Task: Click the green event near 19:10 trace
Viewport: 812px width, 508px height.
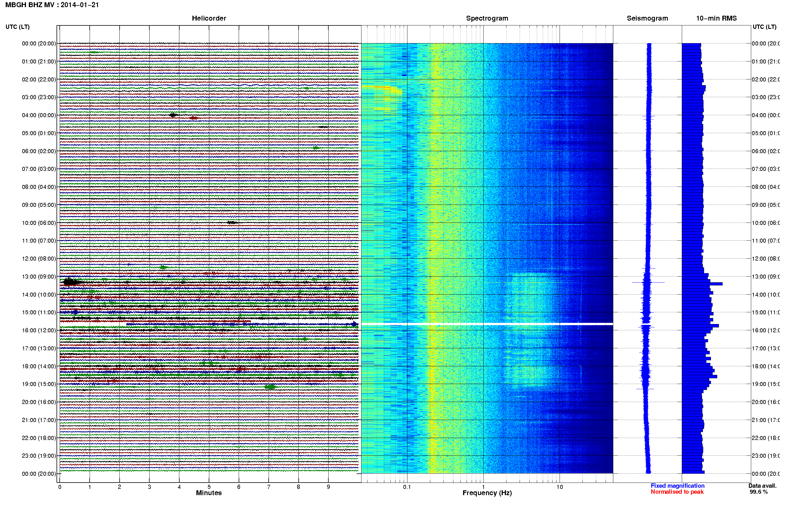Action: pyautogui.click(x=270, y=387)
